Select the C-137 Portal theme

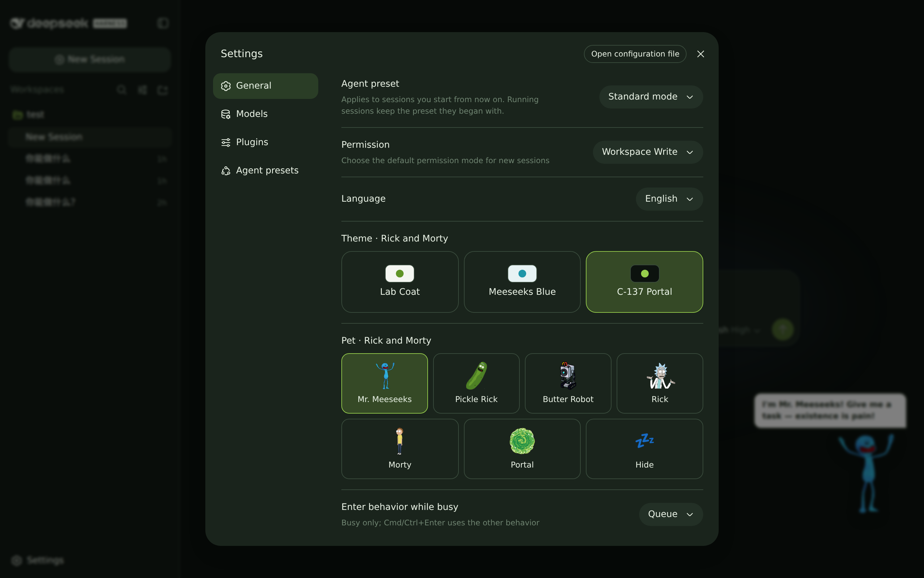pos(644,282)
